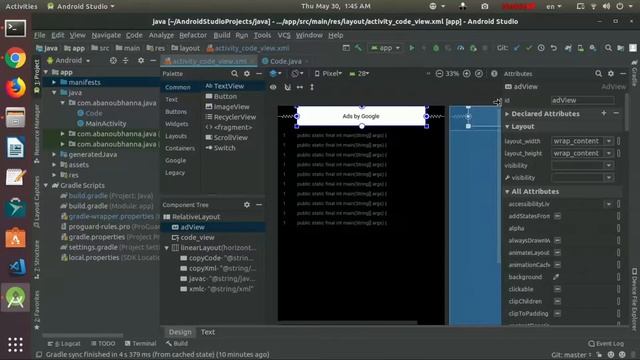Toggle the clipToPadding attribute checkbox
Viewport: 640px width, 360px height.
[x=557, y=313]
